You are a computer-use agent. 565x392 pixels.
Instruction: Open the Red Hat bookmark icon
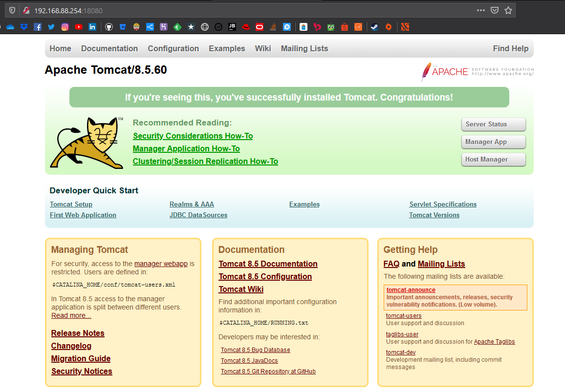[x=246, y=27]
